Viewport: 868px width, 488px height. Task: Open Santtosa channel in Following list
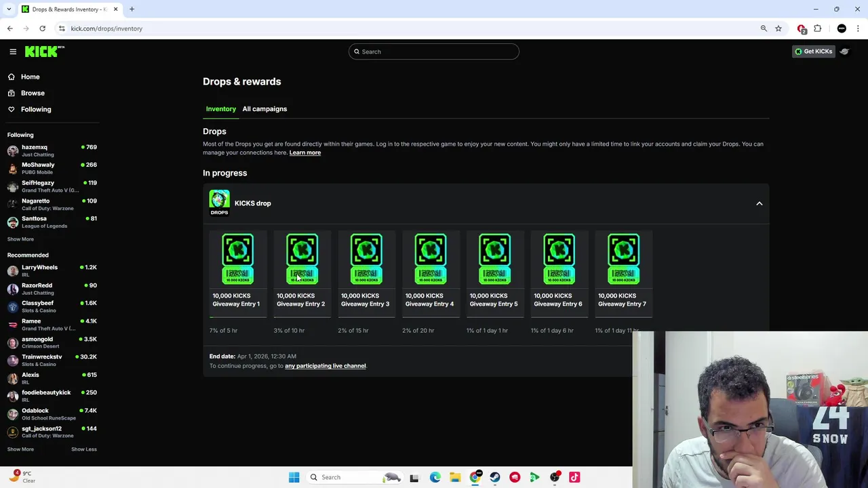pyautogui.click(x=52, y=222)
